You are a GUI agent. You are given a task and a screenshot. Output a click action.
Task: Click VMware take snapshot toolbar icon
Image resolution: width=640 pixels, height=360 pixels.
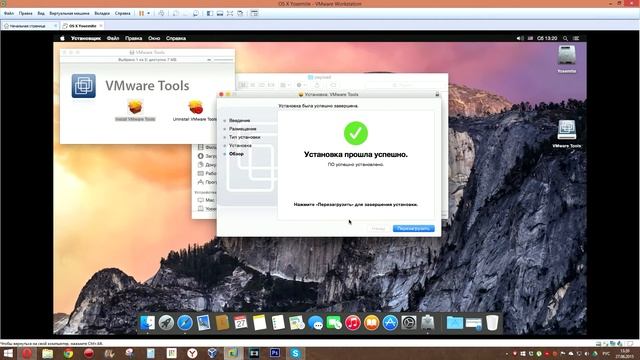click(176, 13)
